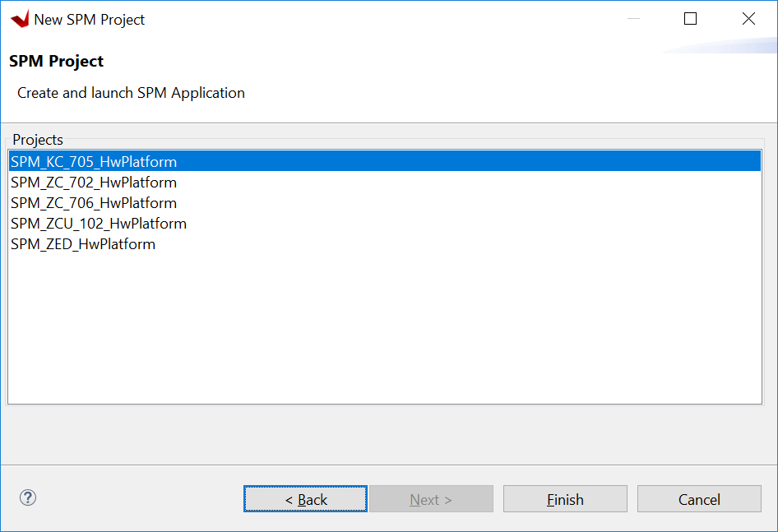
Task: Select SPM_ZC_706_HwPlatform project
Action: (x=93, y=202)
